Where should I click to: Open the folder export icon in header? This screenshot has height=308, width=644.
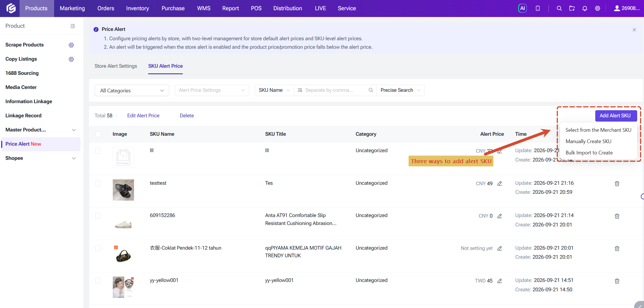coord(572,8)
